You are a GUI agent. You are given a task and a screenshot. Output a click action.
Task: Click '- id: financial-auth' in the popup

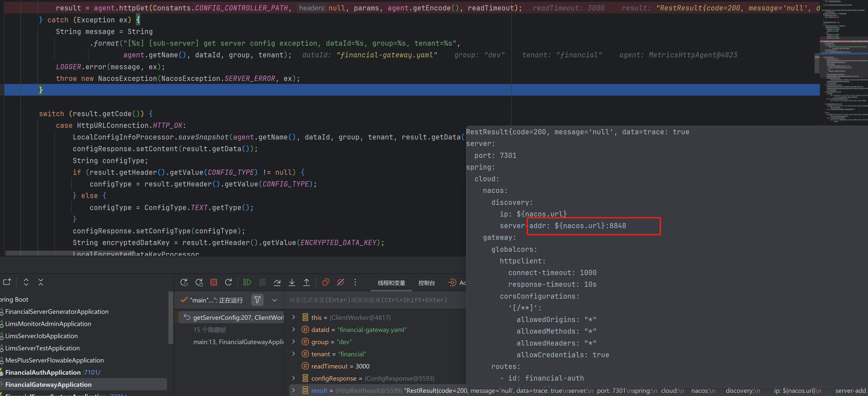tap(542, 378)
